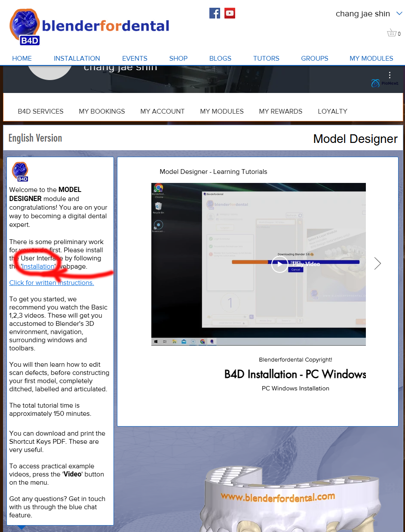Open the shopping cart icon
Screen dimensions: 405x532
pyautogui.click(x=391, y=33)
